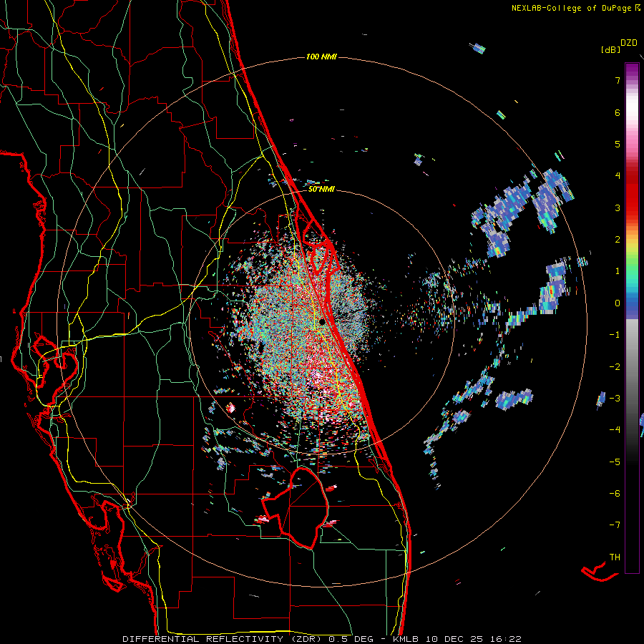Screen dimensions: 644x644
Task: Click the -1 dB tick label
Action: 615,335
